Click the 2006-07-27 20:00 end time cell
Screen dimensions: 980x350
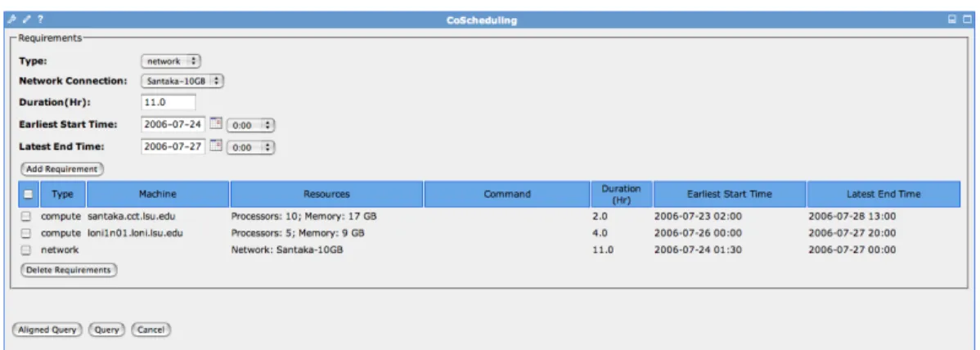pos(852,233)
